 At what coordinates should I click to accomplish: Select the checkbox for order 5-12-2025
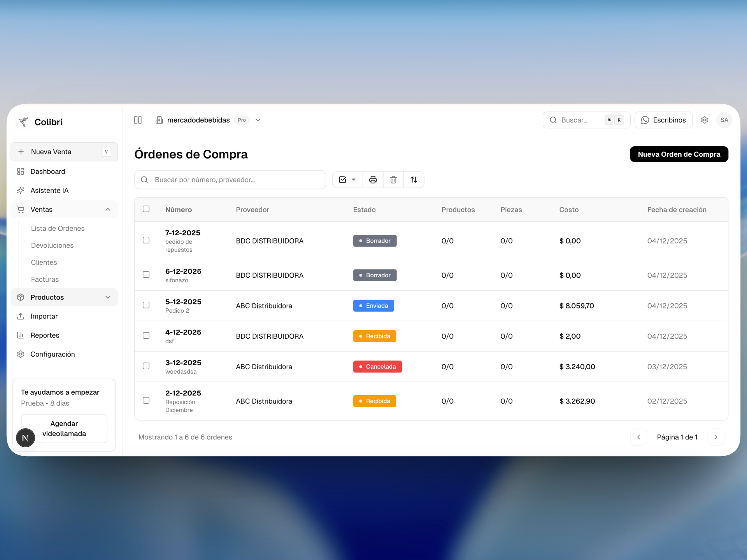(x=146, y=305)
